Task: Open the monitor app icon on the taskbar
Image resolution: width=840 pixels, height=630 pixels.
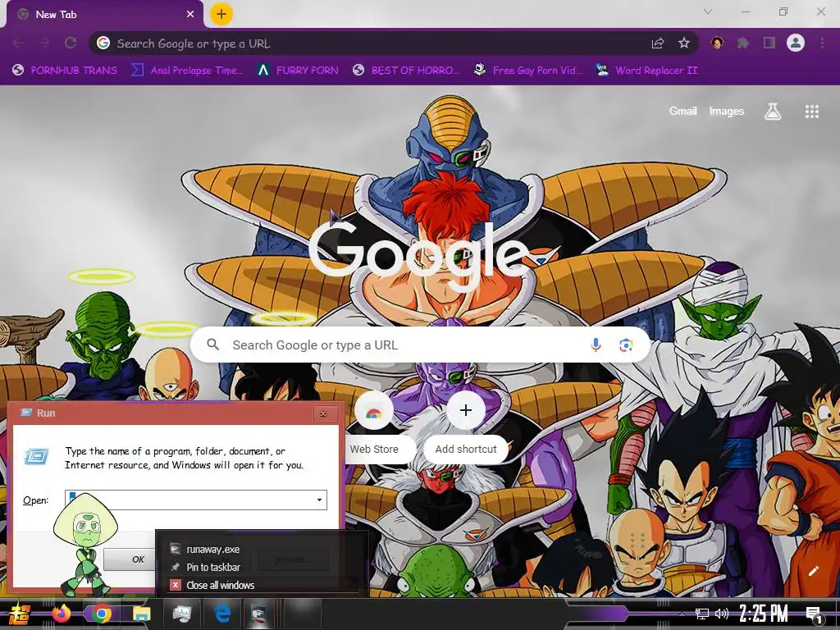Action: coord(181,614)
